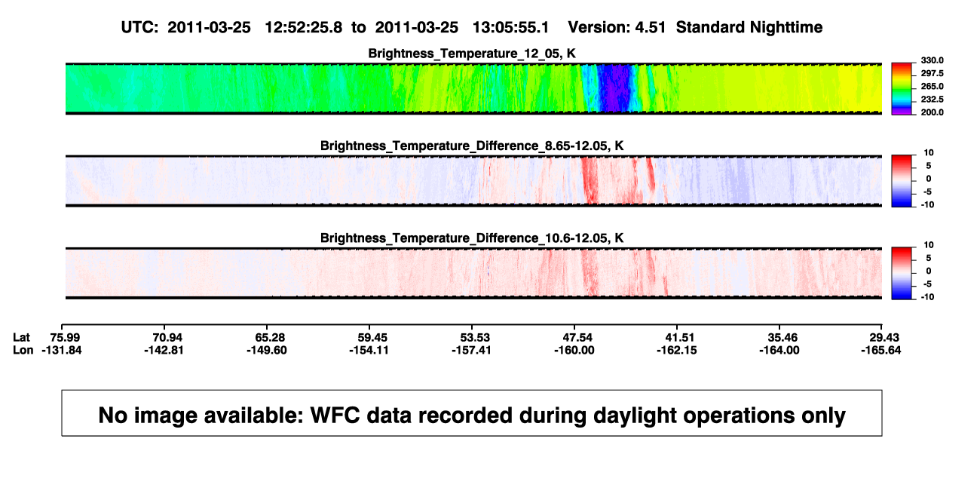Click latitude tick value 41.51
This screenshot has width=980, height=503.
point(678,336)
